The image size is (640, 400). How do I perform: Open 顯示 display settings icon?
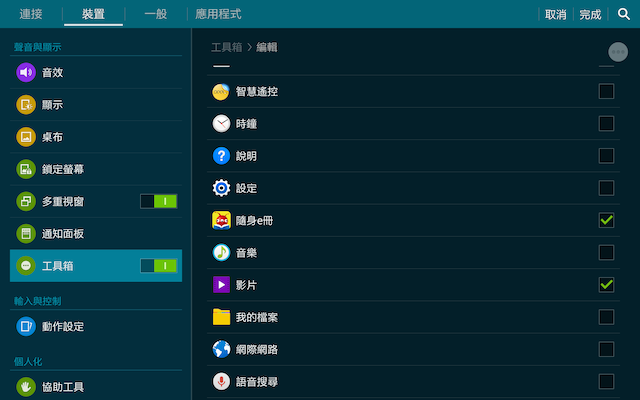pyautogui.click(x=26, y=104)
